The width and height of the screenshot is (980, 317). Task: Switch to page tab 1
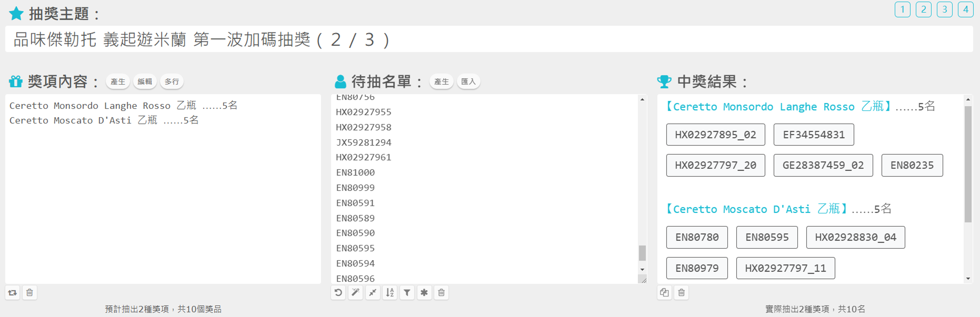902,10
